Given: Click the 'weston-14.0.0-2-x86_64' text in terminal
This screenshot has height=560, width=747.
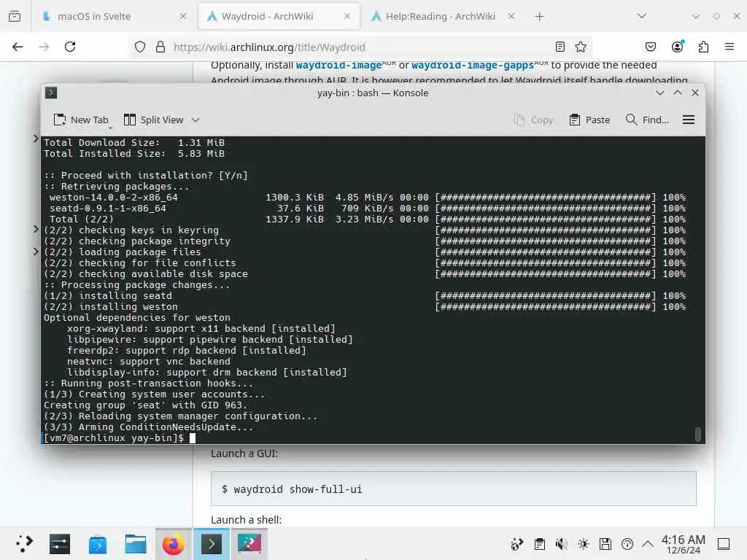Looking at the screenshot, I should tap(113, 197).
